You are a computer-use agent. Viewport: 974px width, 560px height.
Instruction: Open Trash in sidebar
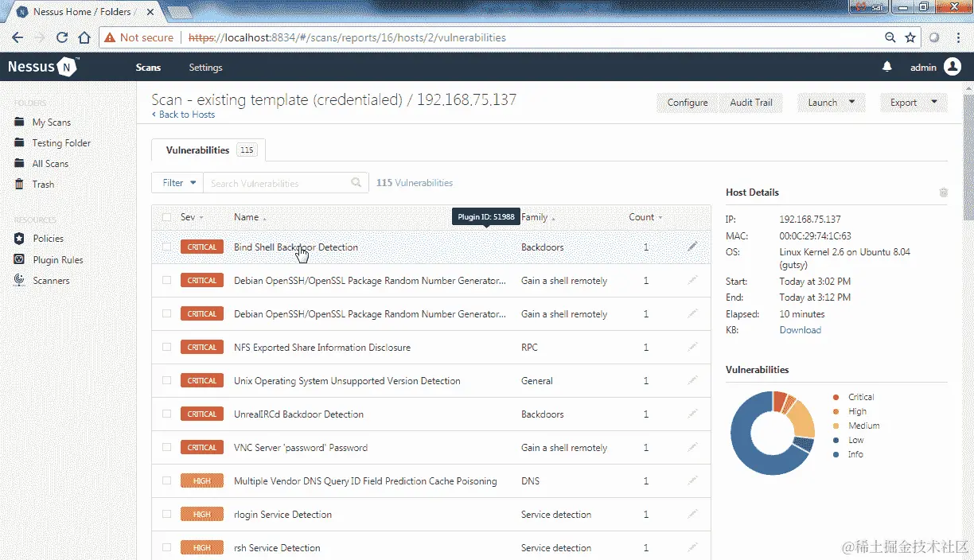(43, 185)
